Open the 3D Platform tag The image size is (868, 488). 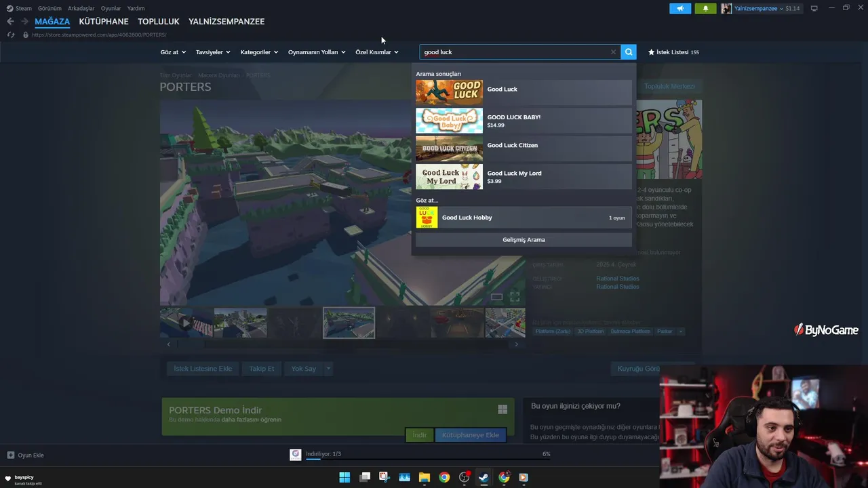(590, 331)
